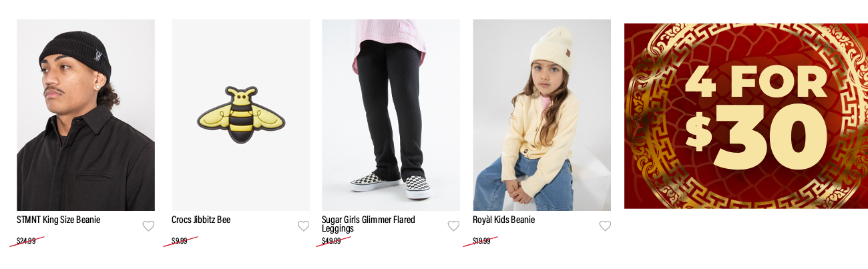Click heart icon for Sugar Girls Glimmer Leggings
The width and height of the screenshot is (868, 269).
(453, 226)
